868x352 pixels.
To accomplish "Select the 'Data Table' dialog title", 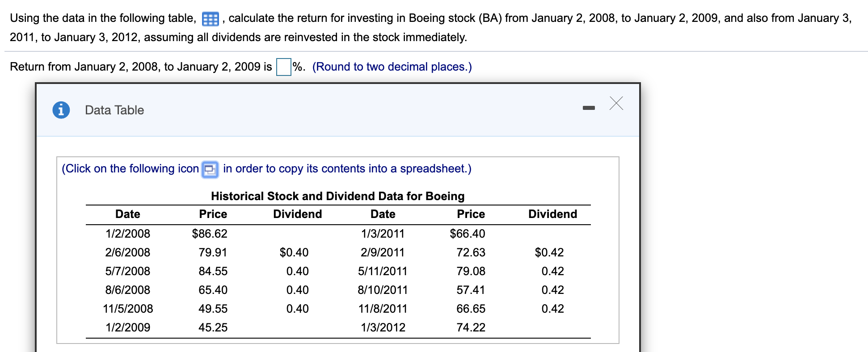I will (114, 110).
